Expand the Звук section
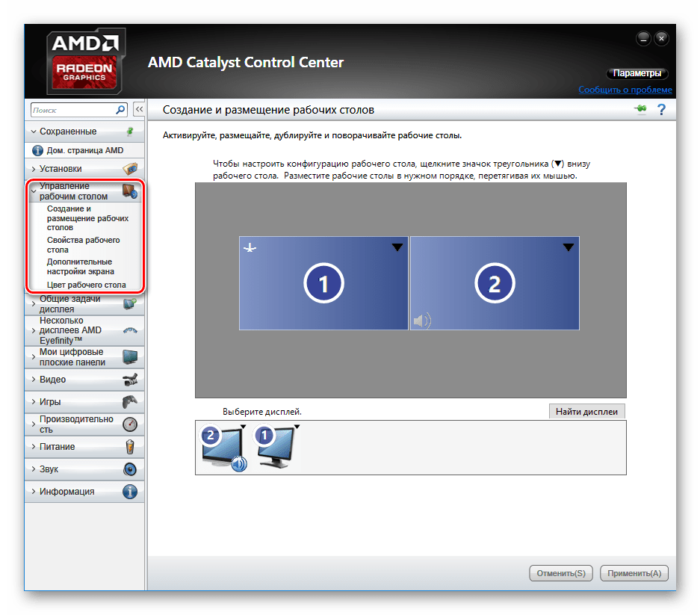 (x=34, y=469)
